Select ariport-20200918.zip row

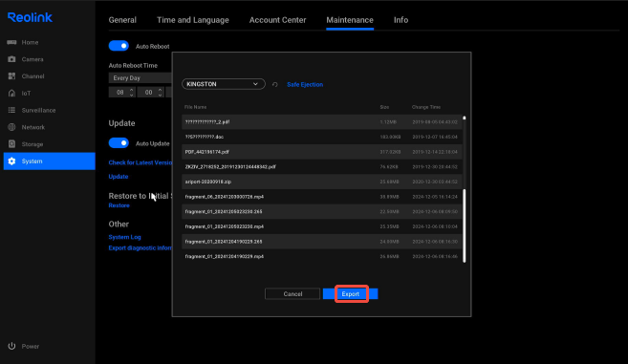point(321,182)
